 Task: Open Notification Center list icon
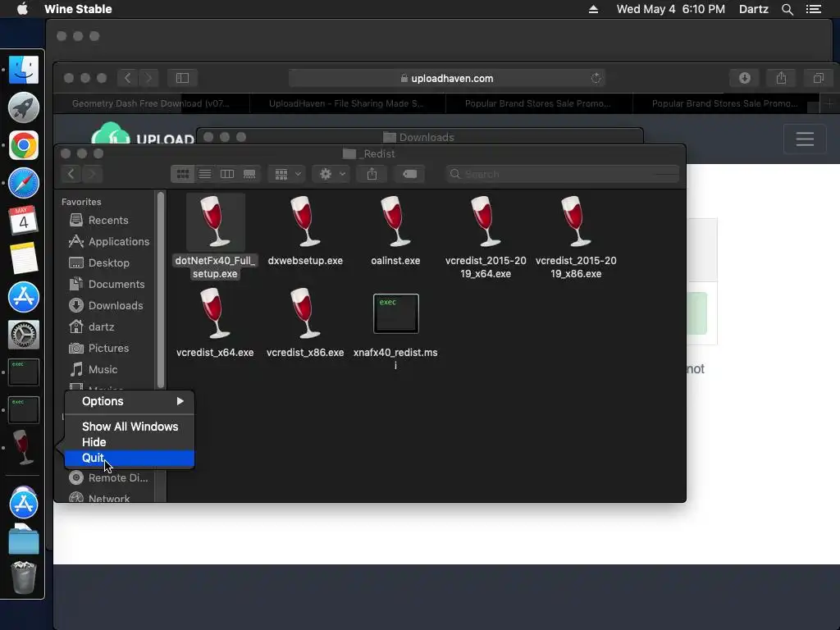[814, 9]
